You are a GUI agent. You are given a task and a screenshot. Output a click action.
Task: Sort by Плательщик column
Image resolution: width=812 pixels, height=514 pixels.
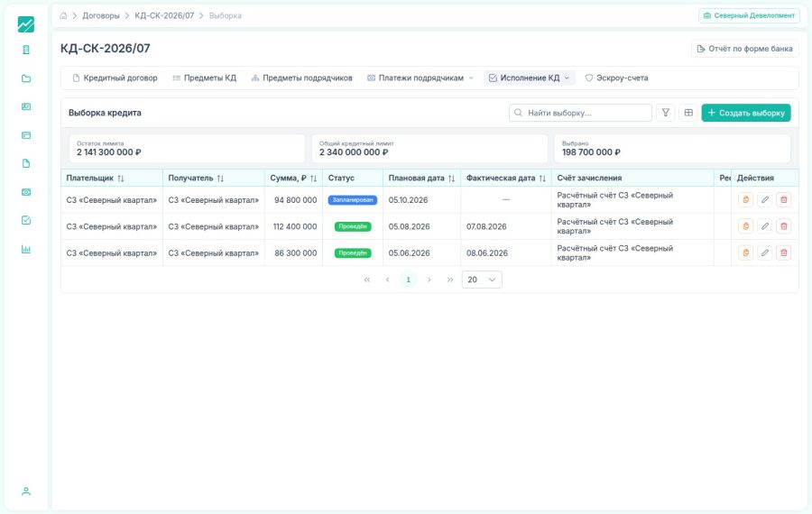coord(121,178)
